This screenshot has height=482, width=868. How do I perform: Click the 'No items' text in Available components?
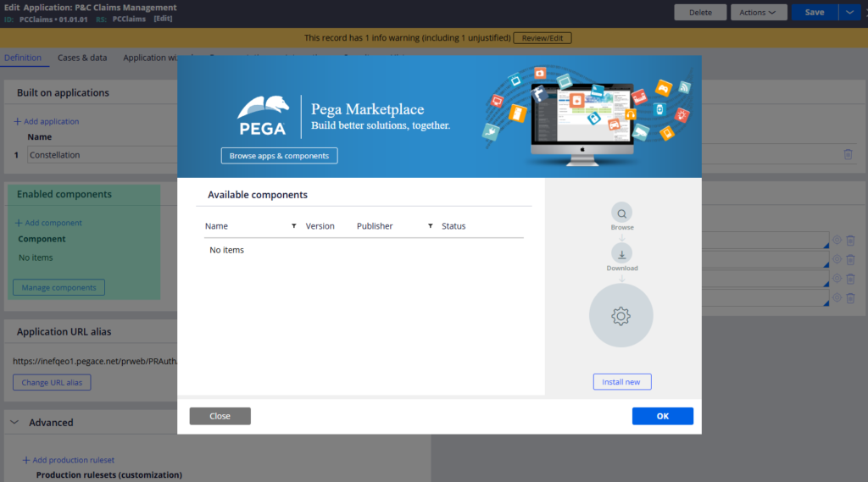[x=226, y=250]
